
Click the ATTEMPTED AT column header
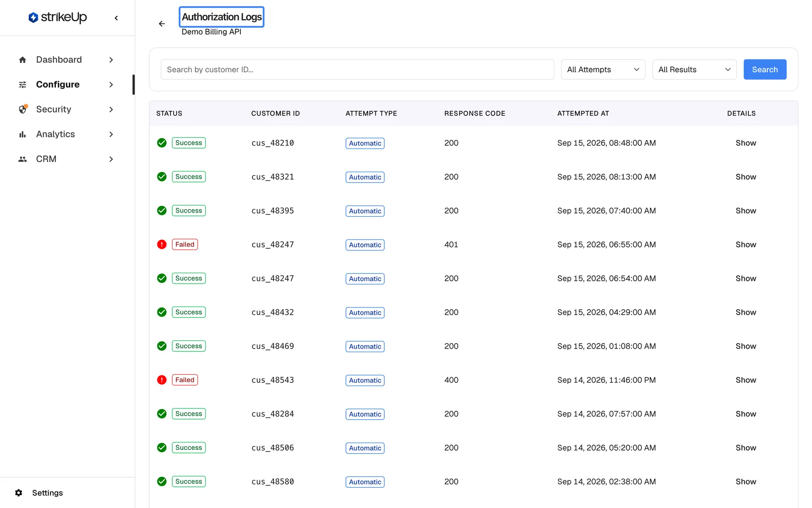(x=583, y=113)
